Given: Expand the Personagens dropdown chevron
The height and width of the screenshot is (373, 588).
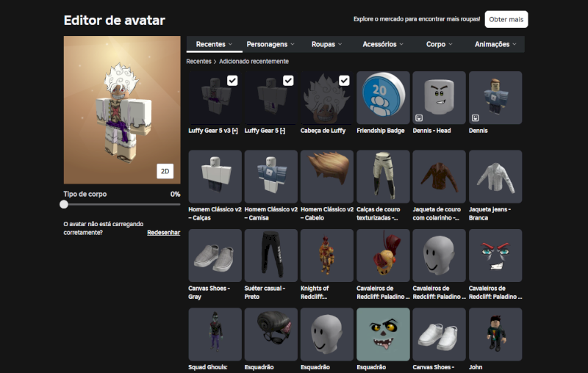Looking at the screenshot, I should click(x=292, y=44).
